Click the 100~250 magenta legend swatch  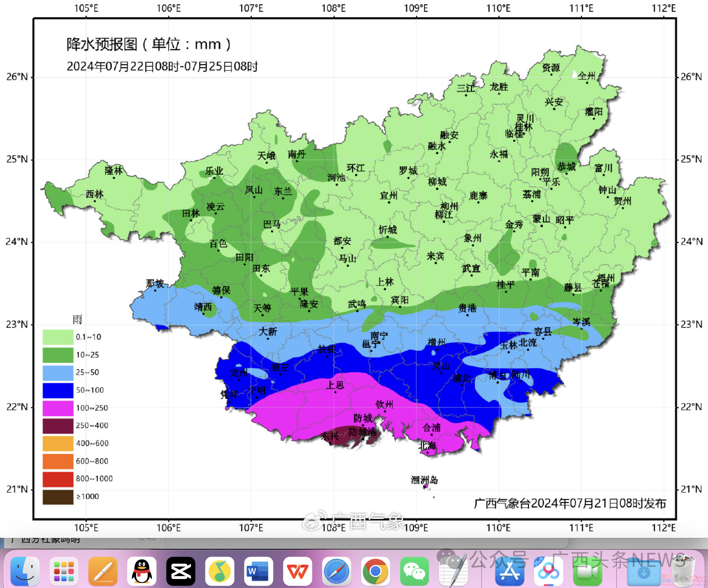(x=58, y=408)
